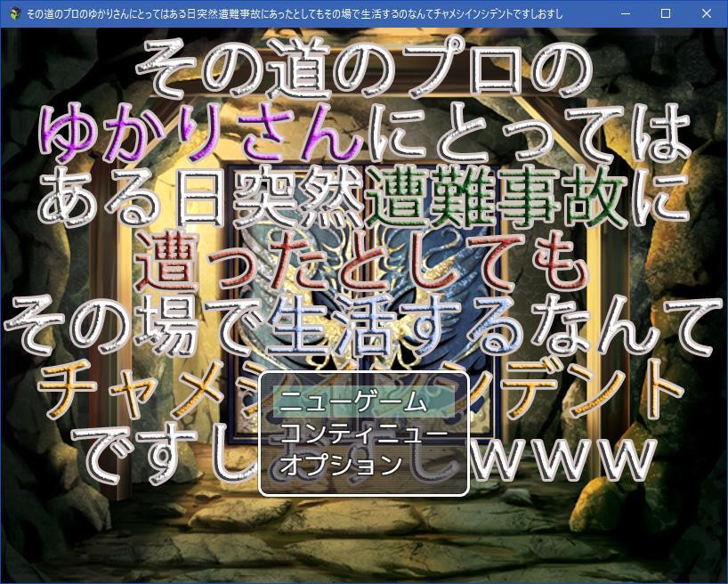The width and height of the screenshot is (728, 584).
Task: Start a new game with ニューゲーム
Action: tap(363, 401)
